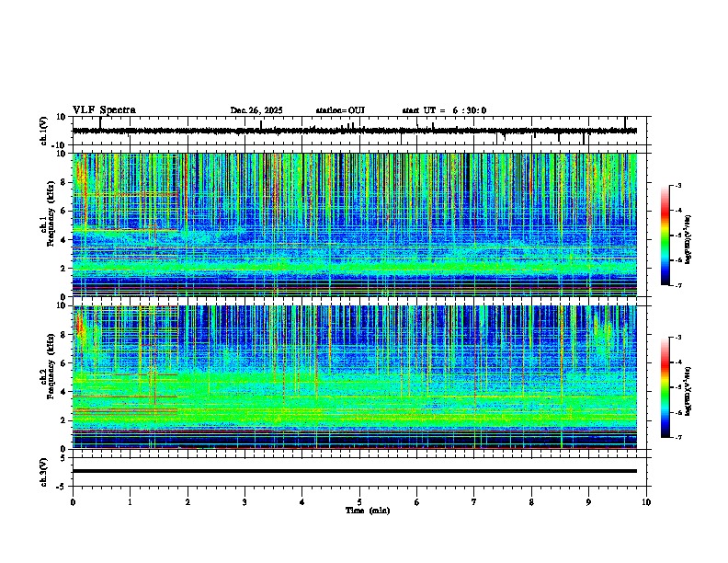Click time axis tick label "0"
The height and width of the screenshot is (563, 728).
pyautogui.click(x=73, y=502)
